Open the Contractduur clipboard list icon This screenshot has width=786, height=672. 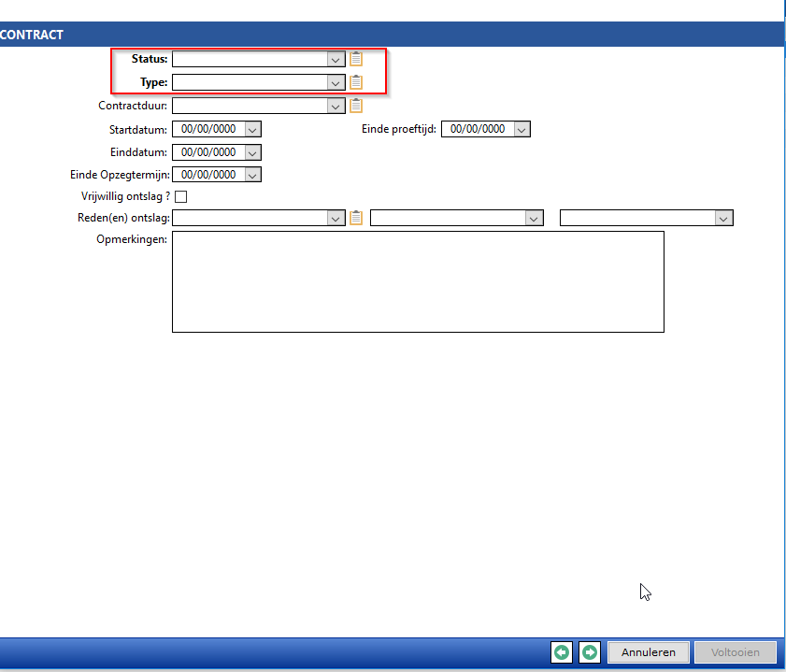(x=356, y=106)
